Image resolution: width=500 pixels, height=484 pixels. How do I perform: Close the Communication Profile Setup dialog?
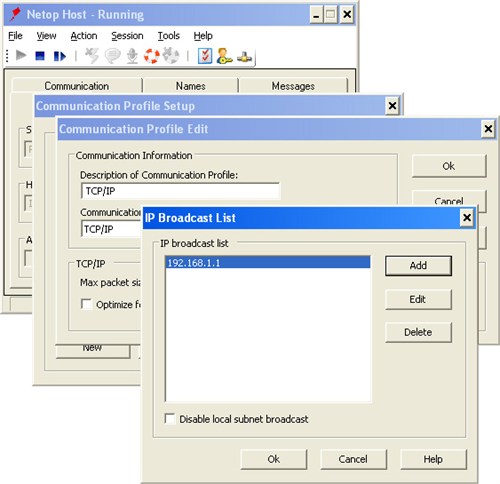click(392, 106)
